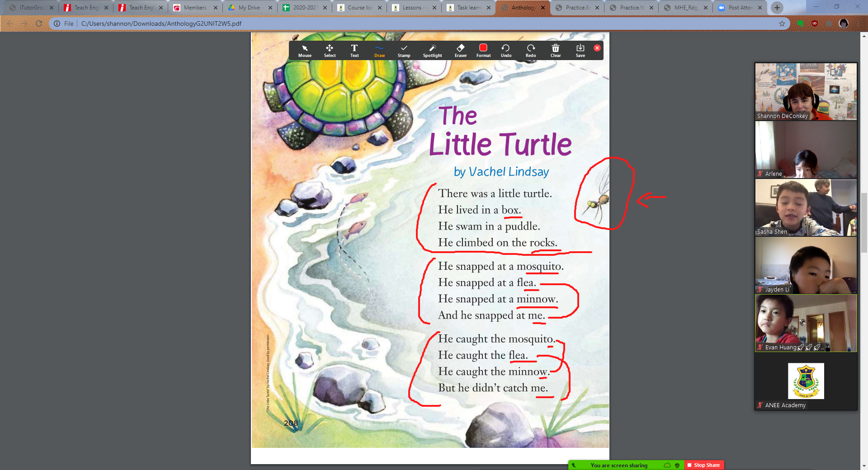Switch to the Members tab
The height and width of the screenshot is (470, 868).
(x=195, y=8)
